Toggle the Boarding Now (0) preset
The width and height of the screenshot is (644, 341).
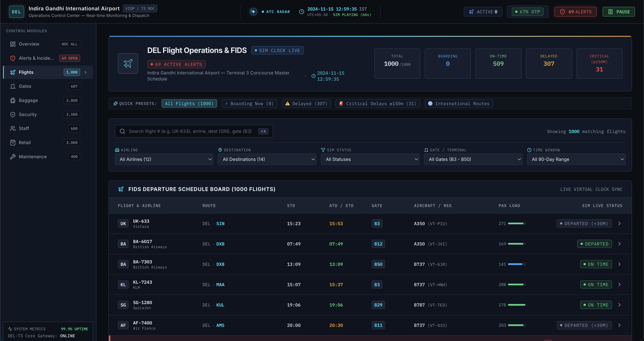250,104
